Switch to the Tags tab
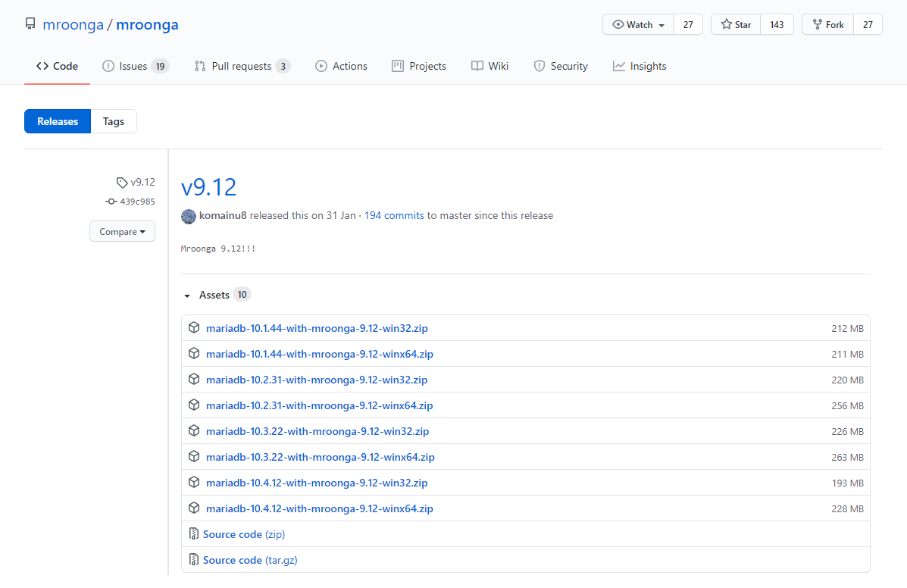Image resolution: width=907 pixels, height=588 pixels. (114, 121)
